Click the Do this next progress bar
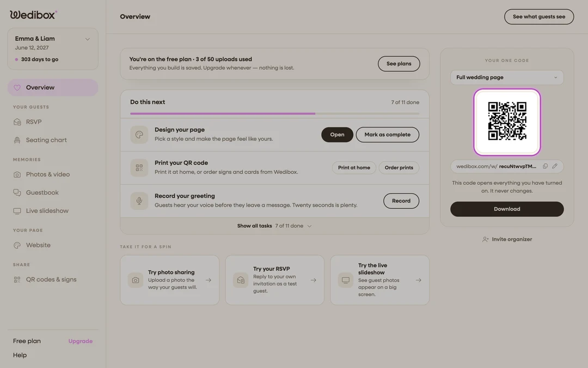 click(274, 113)
